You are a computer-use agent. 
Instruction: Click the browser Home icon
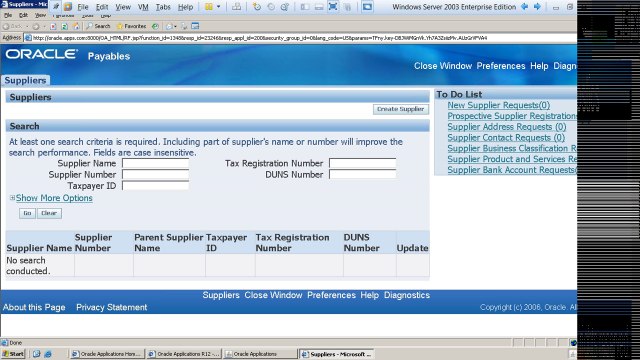(76, 26)
